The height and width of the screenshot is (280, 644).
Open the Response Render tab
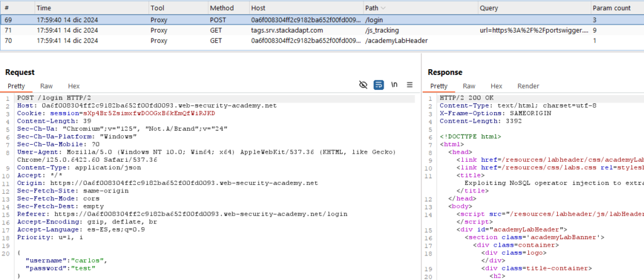(x=528, y=86)
